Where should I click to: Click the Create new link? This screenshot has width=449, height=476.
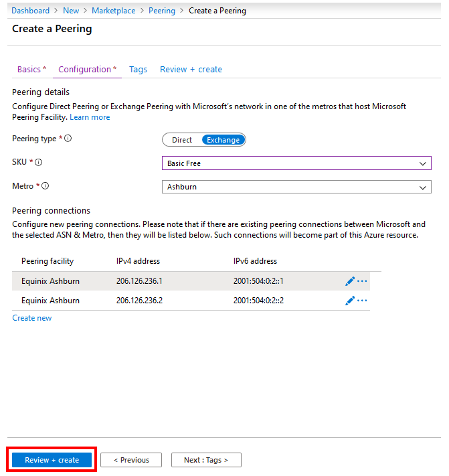(x=32, y=318)
